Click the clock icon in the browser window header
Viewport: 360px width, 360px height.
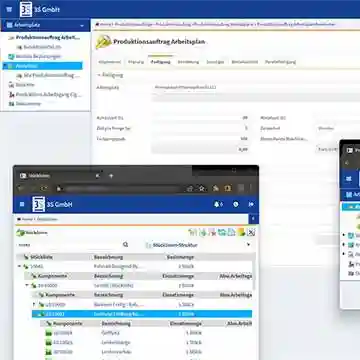[x=236, y=204]
